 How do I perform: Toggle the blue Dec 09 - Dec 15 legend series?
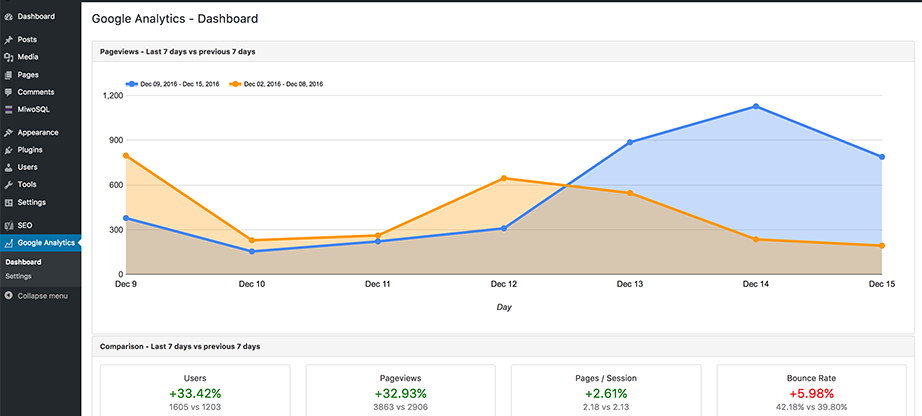point(172,84)
